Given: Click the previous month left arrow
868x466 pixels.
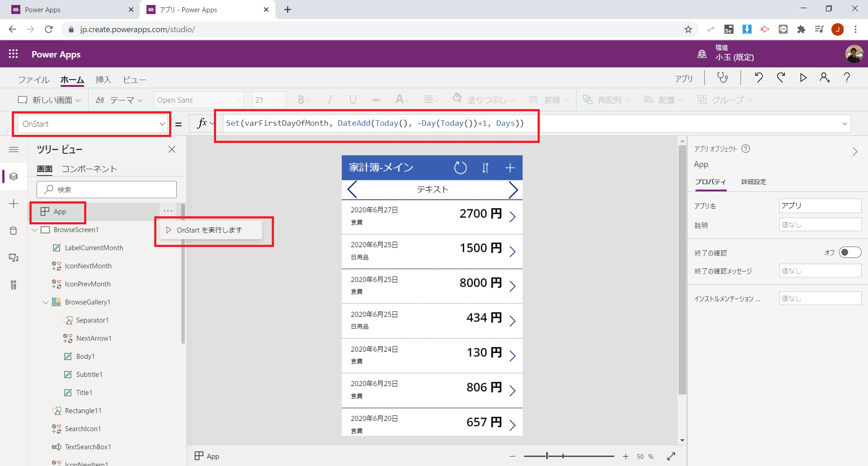Looking at the screenshot, I should pyautogui.click(x=352, y=190).
